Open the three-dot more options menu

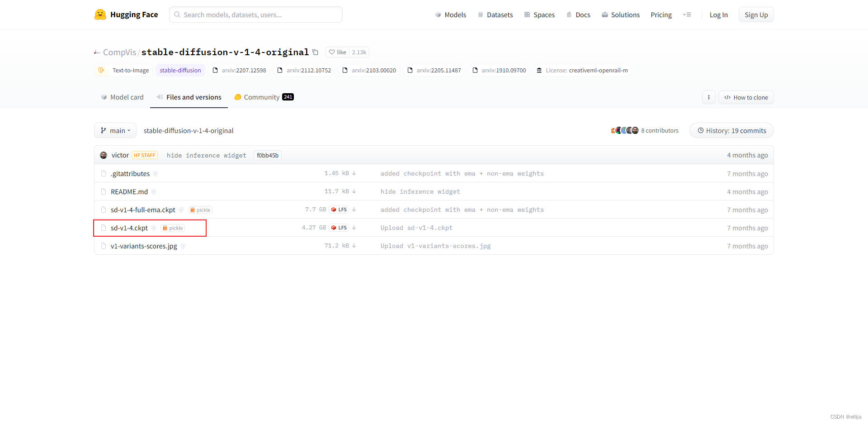pyautogui.click(x=708, y=97)
